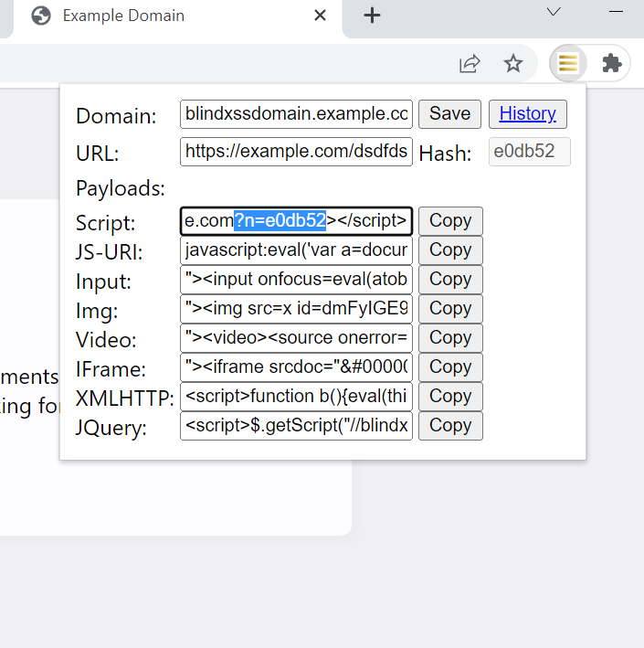Click the IFrame payload text field
This screenshot has height=648, width=644.
[x=296, y=367]
